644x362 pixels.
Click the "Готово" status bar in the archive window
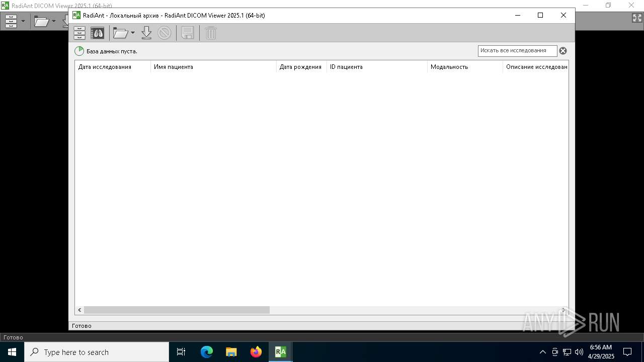pos(321,326)
